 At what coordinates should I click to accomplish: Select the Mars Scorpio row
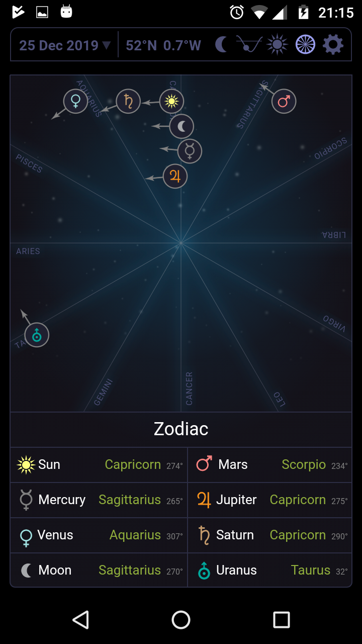click(270, 465)
